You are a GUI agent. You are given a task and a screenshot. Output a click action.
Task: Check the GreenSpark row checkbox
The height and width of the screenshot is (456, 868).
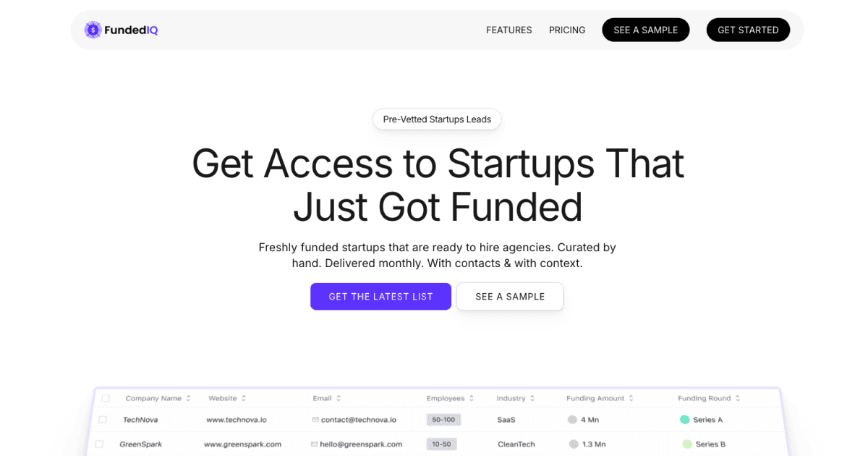pyautogui.click(x=100, y=444)
